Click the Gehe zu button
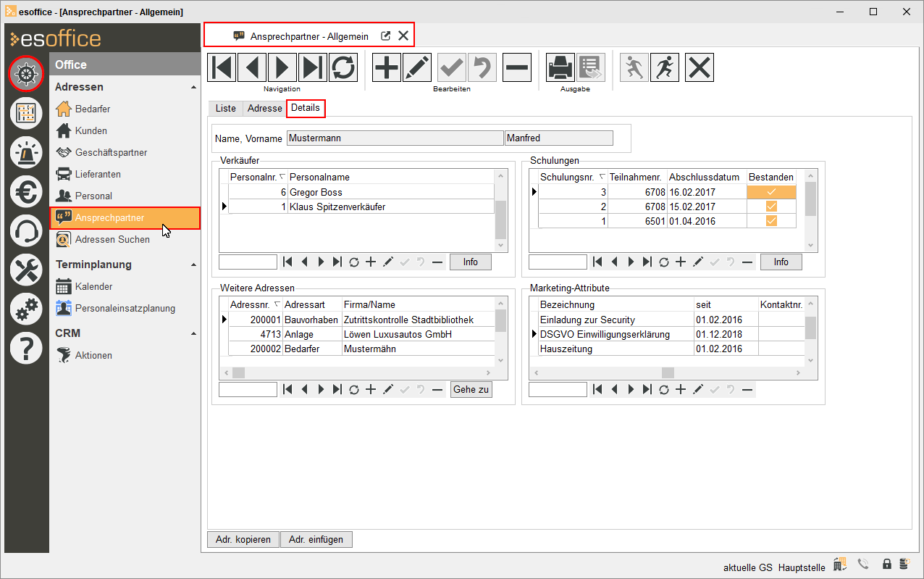 click(x=471, y=390)
